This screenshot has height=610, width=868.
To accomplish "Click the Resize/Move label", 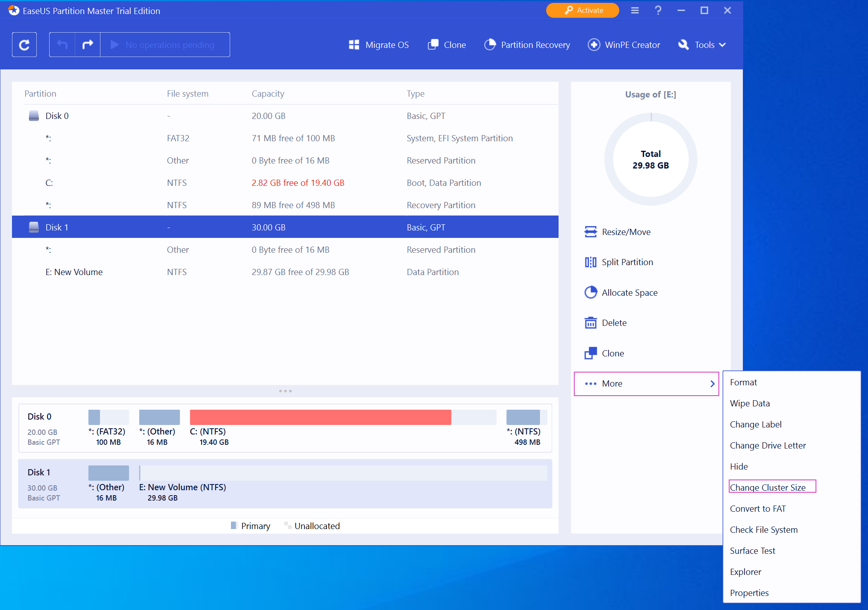I will pyautogui.click(x=626, y=232).
